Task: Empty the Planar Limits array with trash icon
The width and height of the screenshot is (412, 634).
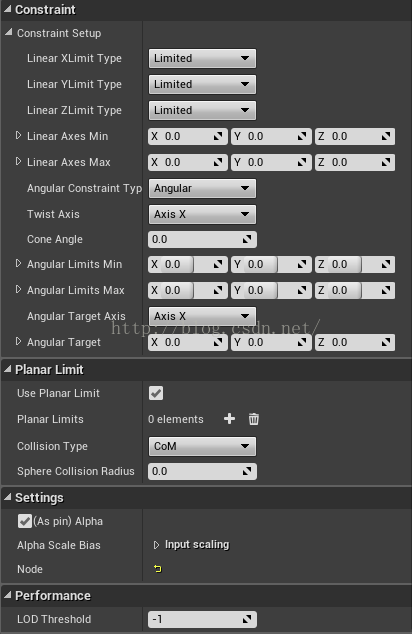Action: click(254, 418)
